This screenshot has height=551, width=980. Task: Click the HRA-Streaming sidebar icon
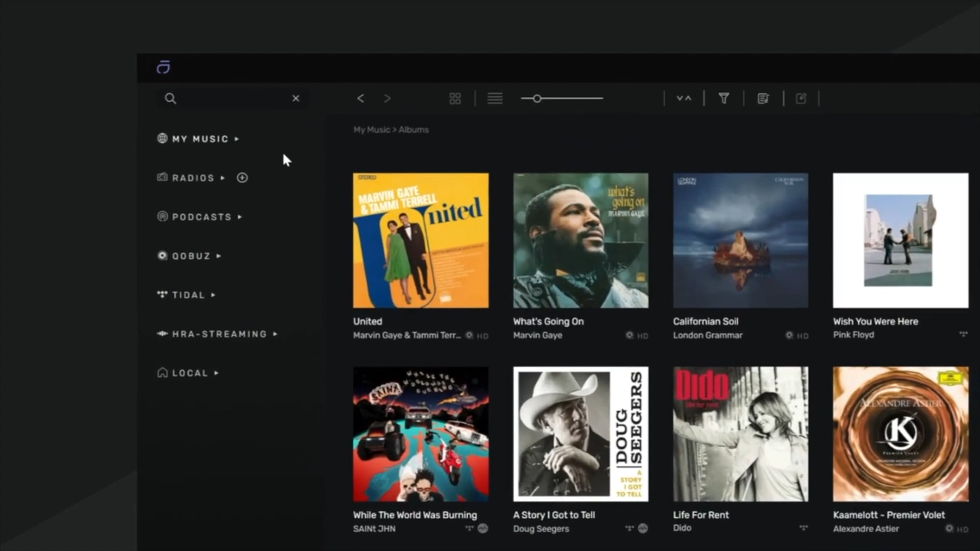tap(162, 333)
